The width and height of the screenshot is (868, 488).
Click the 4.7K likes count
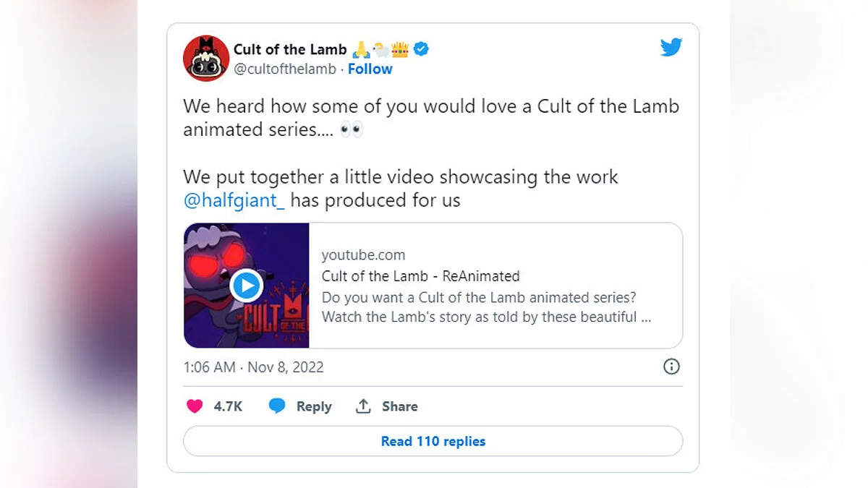tap(228, 406)
